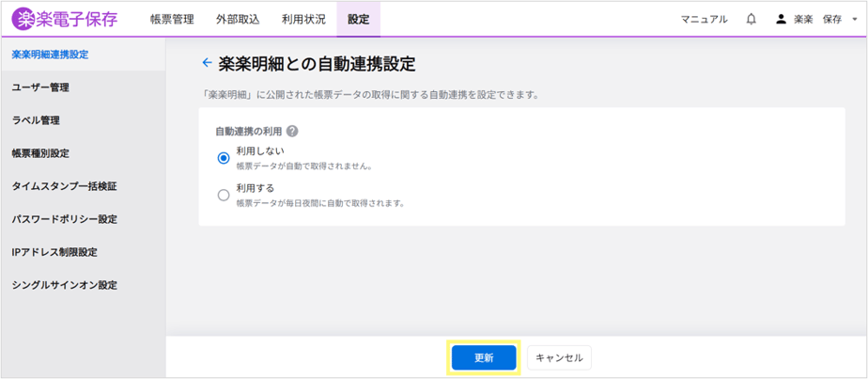Select 楽楽明細連携設定 in the sidebar
The height and width of the screenshot is (379, 868).
point(84,55)
